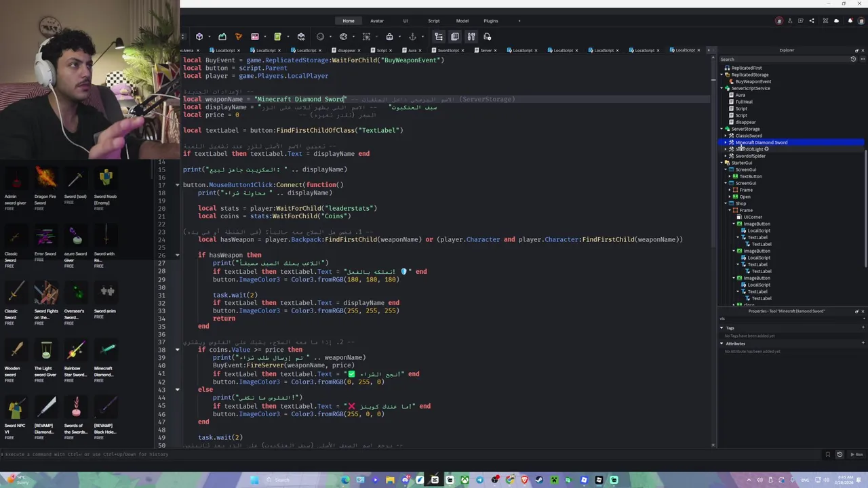Select Rainbow Star Sword toolbox item

(75, 360)
